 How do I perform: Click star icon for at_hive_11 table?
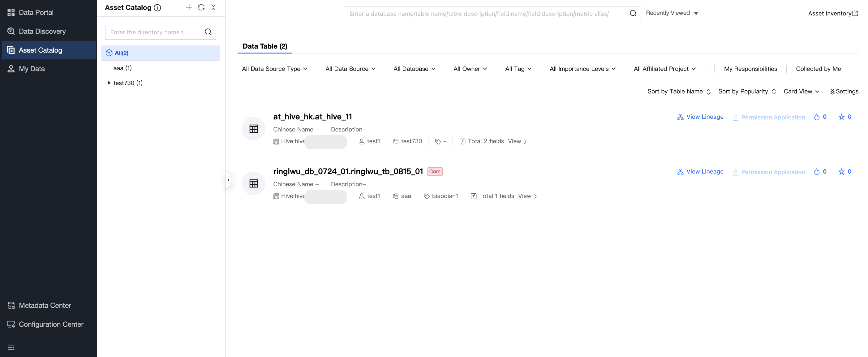point(841,117)
